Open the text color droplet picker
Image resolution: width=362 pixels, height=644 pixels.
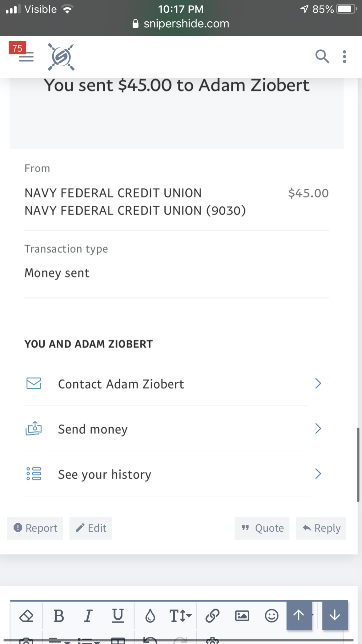150,616
